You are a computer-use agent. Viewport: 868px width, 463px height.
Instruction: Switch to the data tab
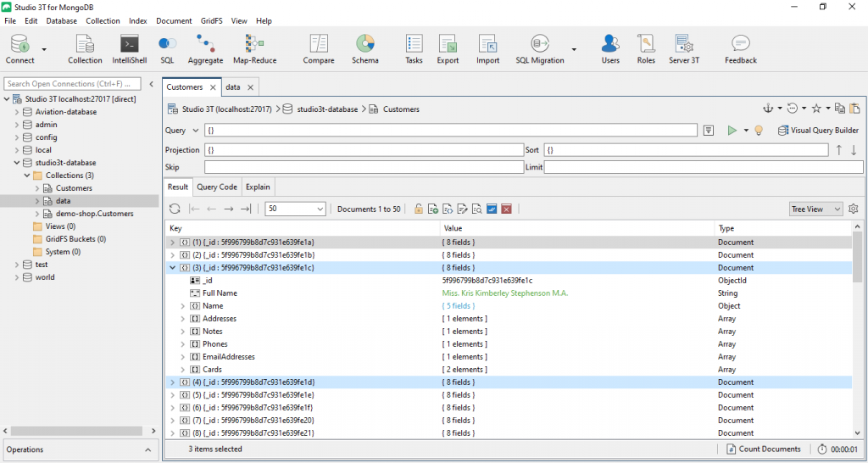point(233,87)
